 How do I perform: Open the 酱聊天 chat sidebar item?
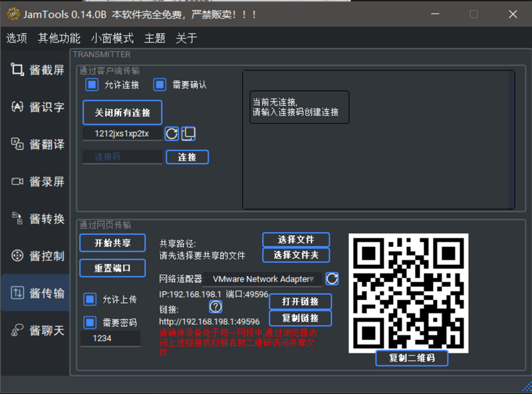(37, 331)
